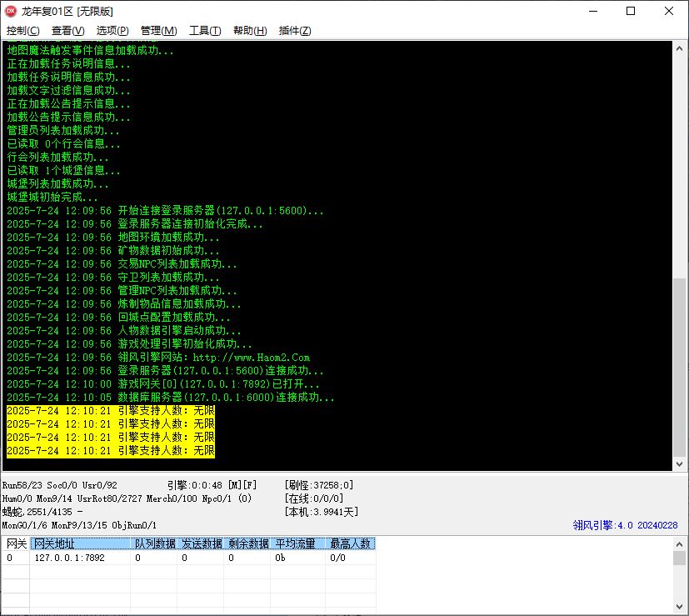Click the Haom2.Com website log line
Viewport: 689px width, 616px height.
[158, 358]
